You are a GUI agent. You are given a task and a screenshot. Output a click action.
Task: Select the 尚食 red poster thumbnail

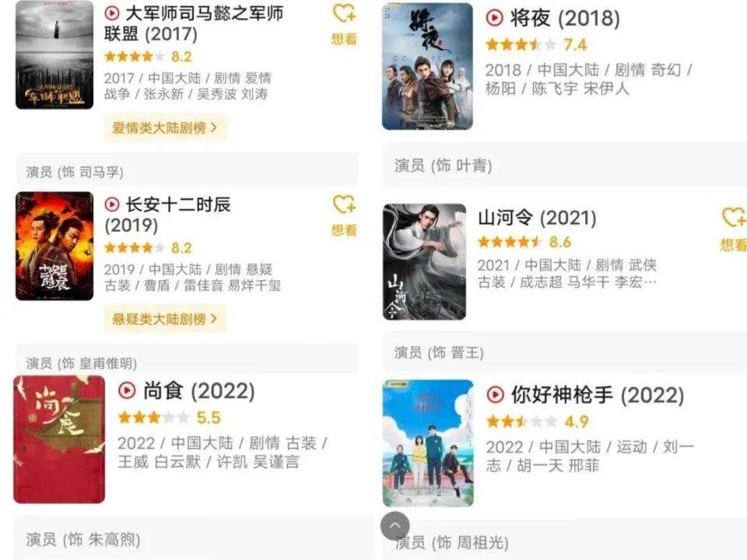pyautogui.click(x=59, y=439)
